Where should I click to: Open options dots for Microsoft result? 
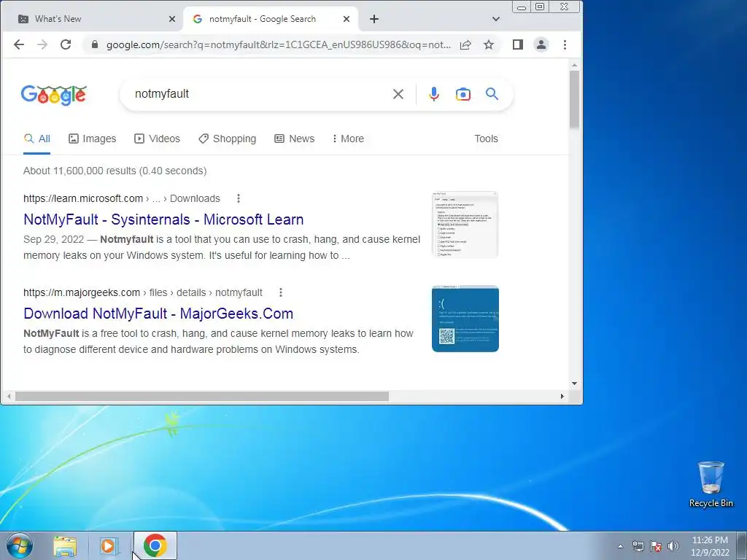(239, 198)
